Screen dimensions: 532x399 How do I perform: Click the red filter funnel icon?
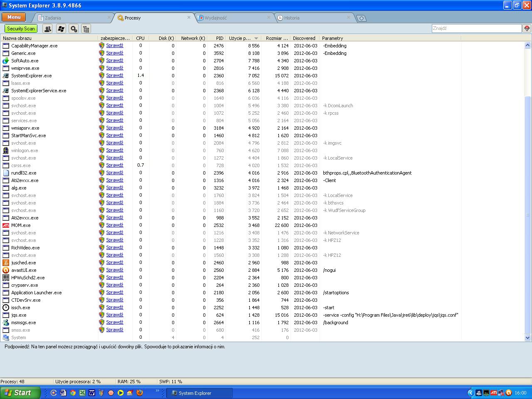527,28
